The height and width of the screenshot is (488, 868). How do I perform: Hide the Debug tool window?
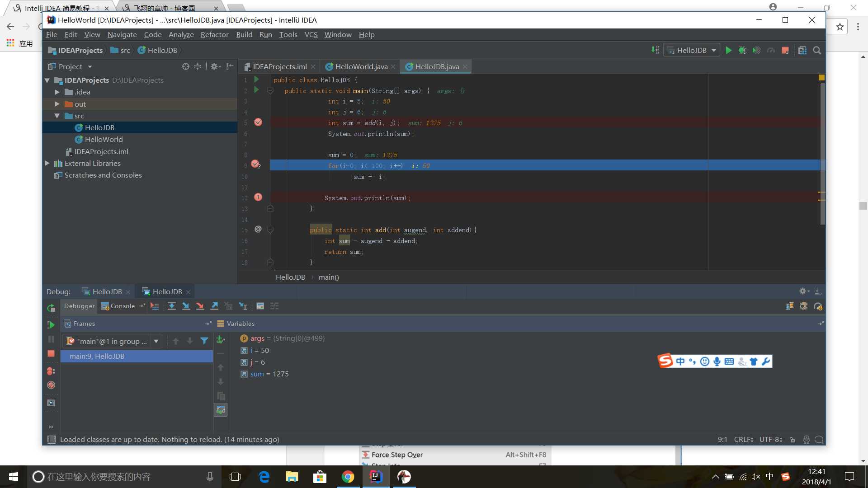818,291
